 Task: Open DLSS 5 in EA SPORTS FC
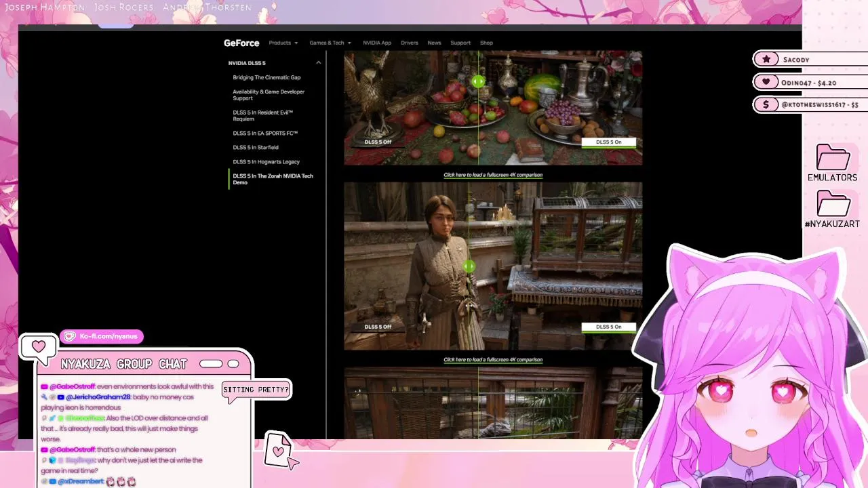coord(265,134)
